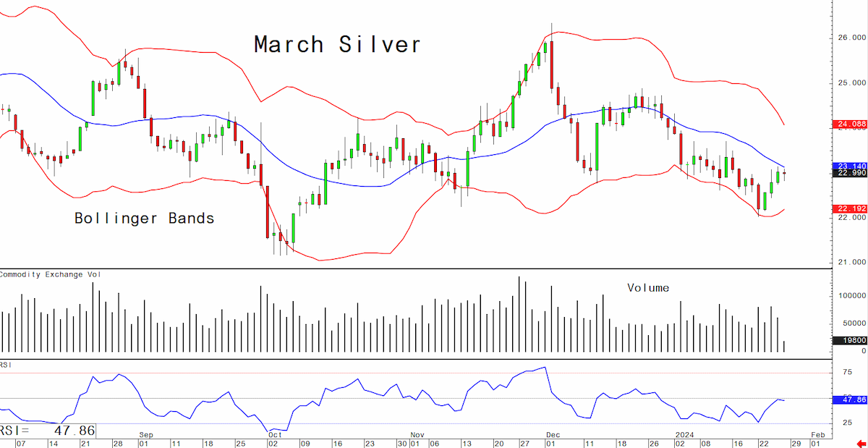Click the Volume label in volume pane
The width and height of the screenshot is (868, 448).
648,288
